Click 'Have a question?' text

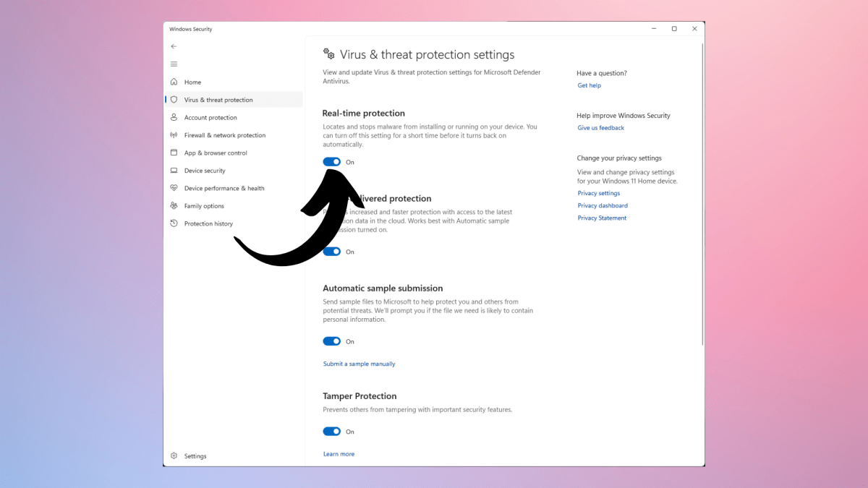[x=602, y=73]
